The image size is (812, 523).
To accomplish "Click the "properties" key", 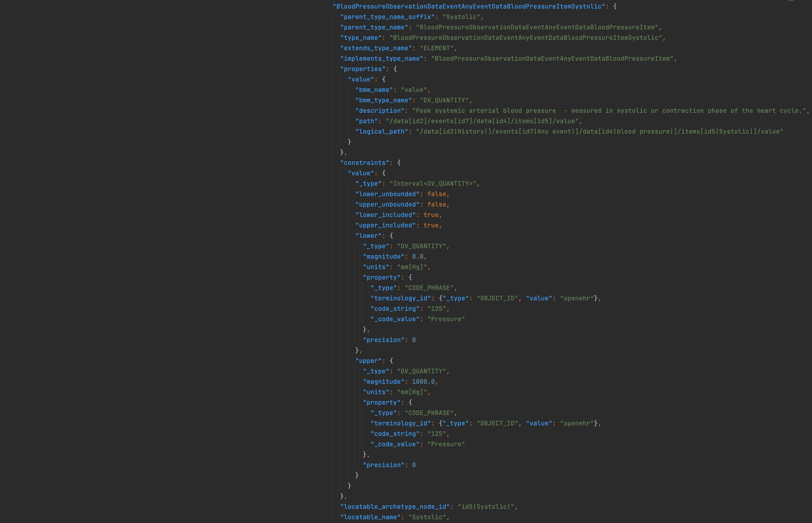I will (363, 69).
